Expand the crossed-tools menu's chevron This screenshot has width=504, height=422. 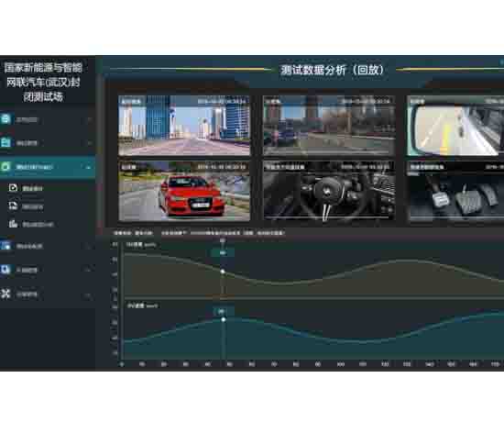pos(88,294)
